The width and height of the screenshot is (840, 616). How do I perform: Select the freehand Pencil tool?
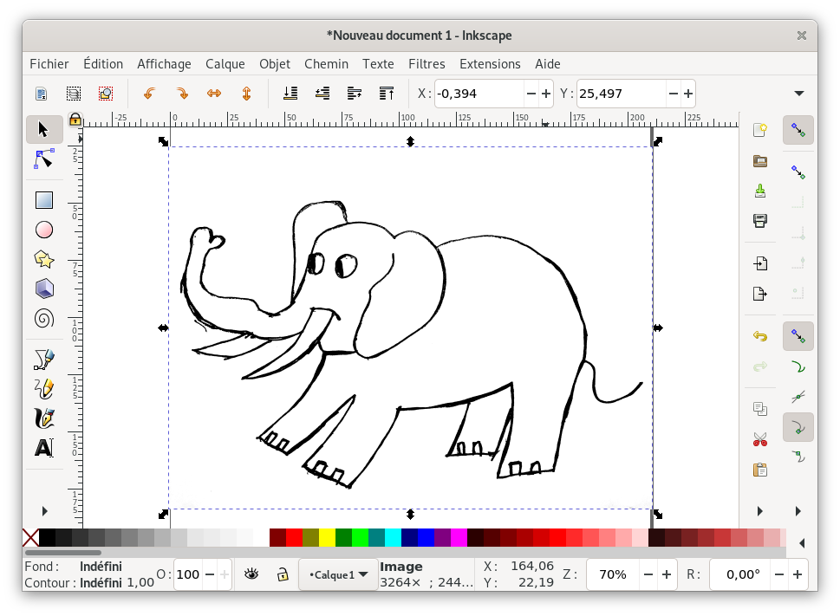tap(44, 388)
